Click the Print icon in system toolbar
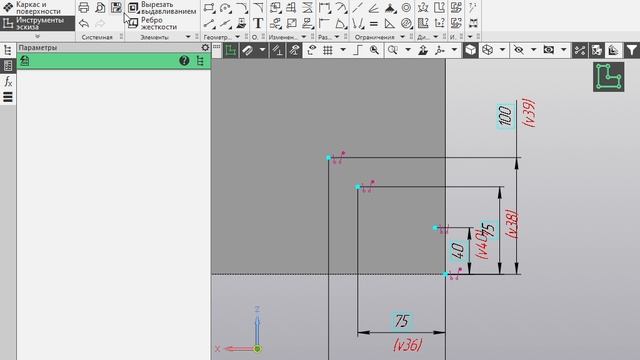The height and width of the screenshot is (360, 640). pyautogui.click(x=84, y=7)
